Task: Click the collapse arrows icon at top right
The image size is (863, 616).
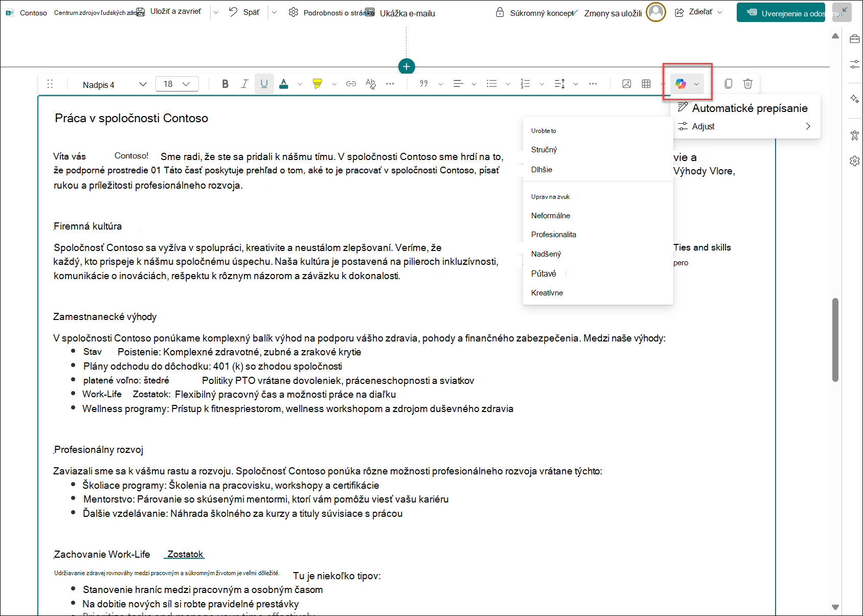Action: (x=842, y=12)
